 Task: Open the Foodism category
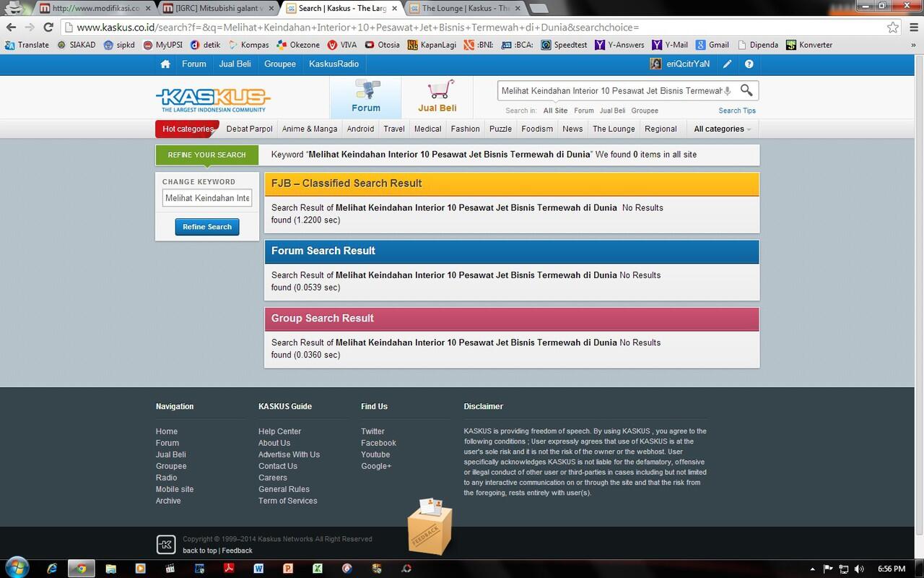pyautogui.click(x=537, y=129)
